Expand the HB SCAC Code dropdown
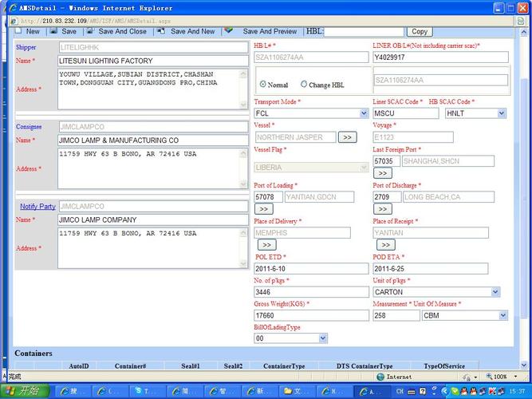 [502, 113]
